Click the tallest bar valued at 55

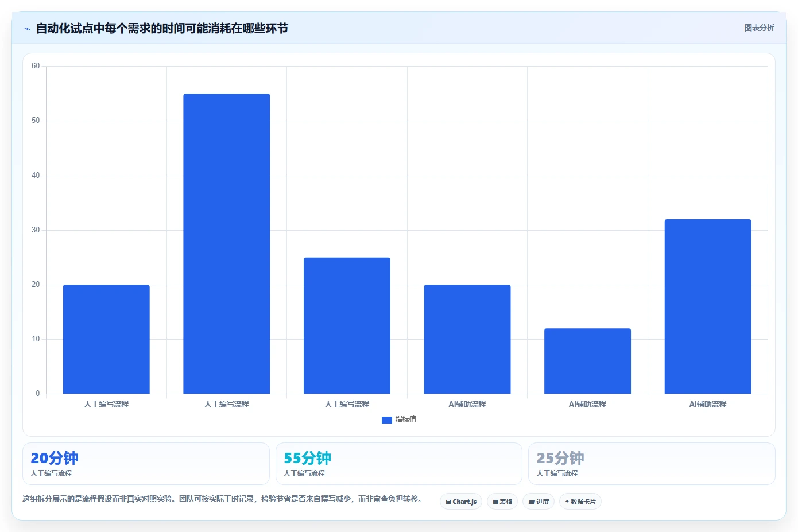[227, 243]
